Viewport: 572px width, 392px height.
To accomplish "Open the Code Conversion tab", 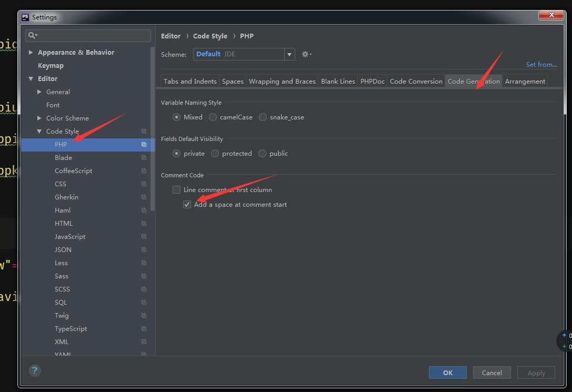I will coord(416,82).
